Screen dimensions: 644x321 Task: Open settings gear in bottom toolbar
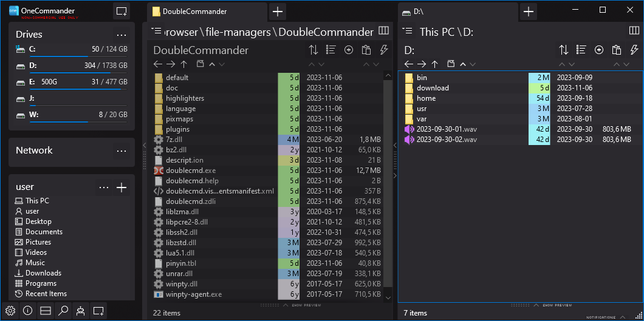pos(10,311)
